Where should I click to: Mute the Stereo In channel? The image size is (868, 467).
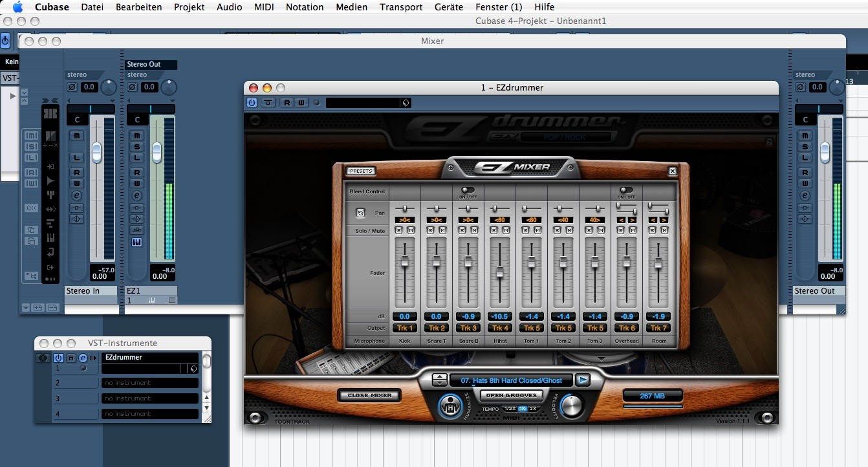[77, 135]
